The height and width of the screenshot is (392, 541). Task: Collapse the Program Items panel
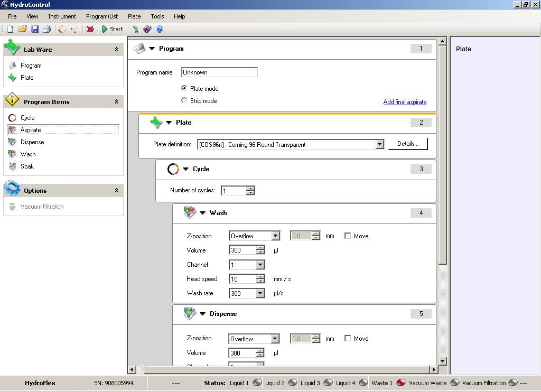tap(117, 102)
